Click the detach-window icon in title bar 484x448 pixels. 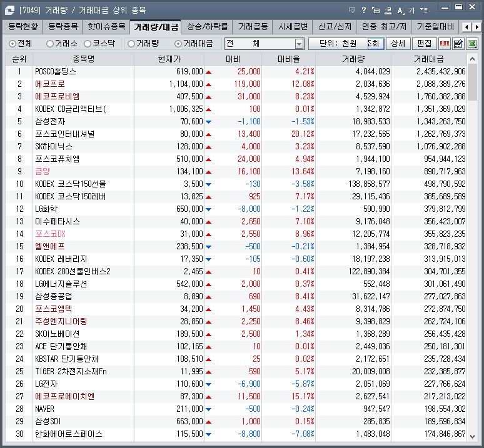pyautogui.click(x=376, y=10)
